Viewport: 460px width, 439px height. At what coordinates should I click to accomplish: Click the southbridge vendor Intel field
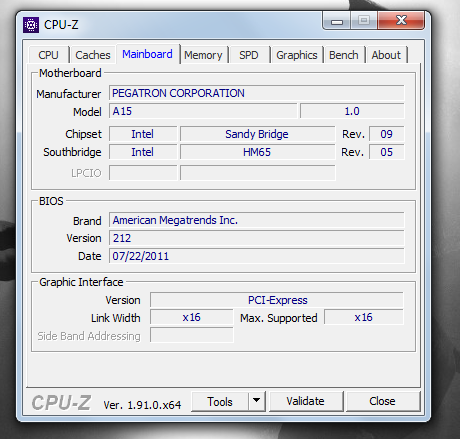(143, 152)
